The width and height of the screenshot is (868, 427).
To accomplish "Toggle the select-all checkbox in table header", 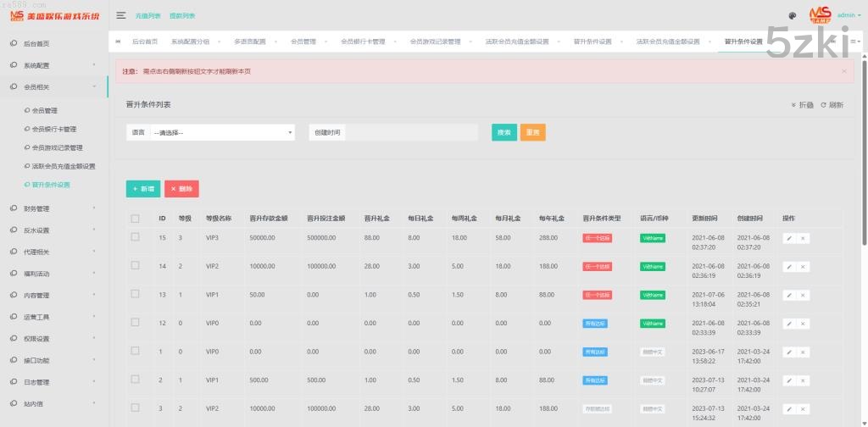I will [135, 219].
